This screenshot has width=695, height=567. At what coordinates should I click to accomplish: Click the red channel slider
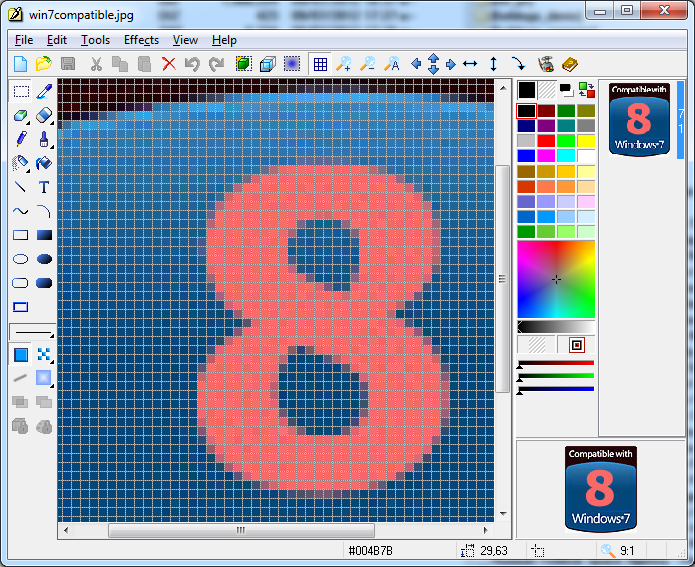coord(556,363)
